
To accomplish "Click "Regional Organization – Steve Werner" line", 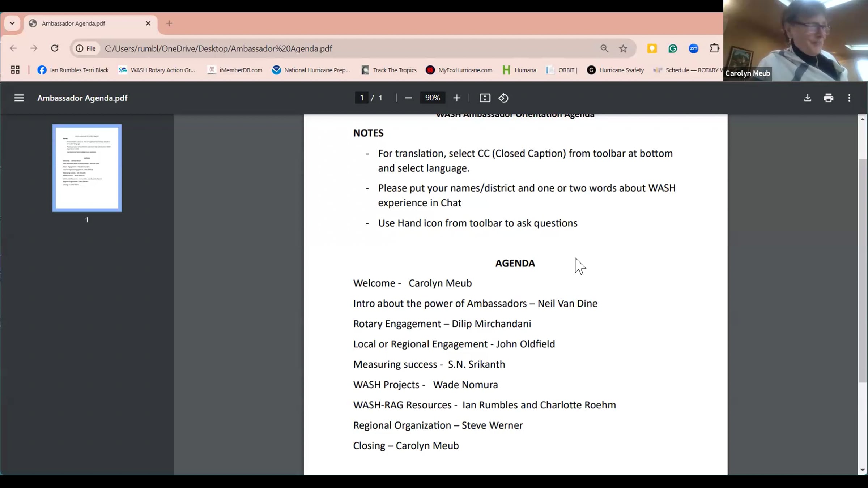I will tap(438, 425).
